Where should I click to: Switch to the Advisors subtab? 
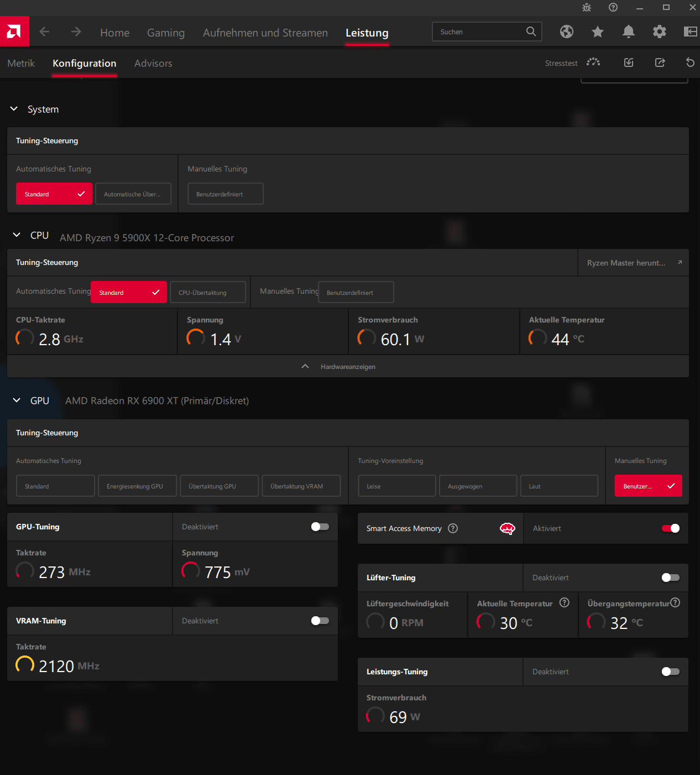[x=153, y=63]
